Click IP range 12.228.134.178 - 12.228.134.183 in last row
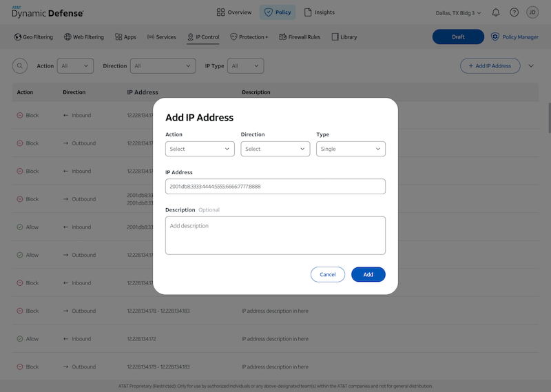The width and height of the screenshot is (551, 392). point(158,367)
